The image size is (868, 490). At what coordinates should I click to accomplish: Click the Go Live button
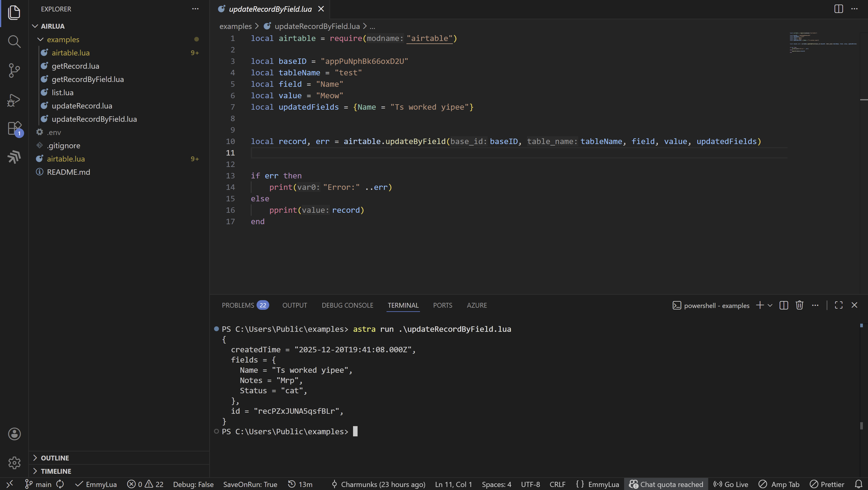pyautogui.click(x=731, y=484)
